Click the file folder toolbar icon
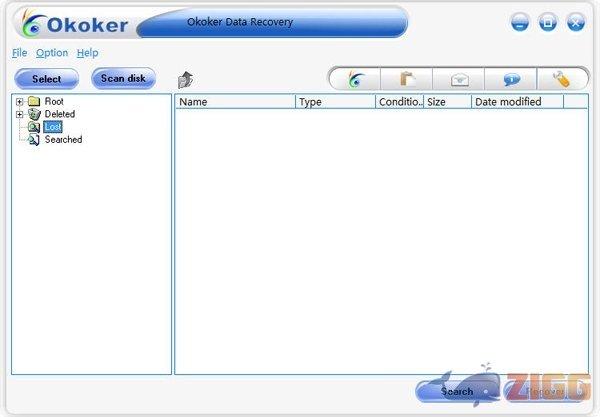This screenshot has height=417, width=600. (x=407, y=79)
